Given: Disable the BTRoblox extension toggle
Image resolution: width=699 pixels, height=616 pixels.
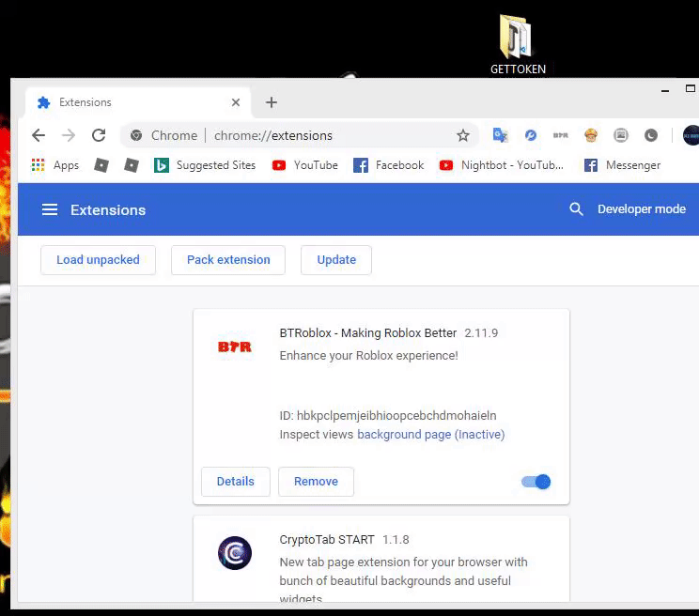Looking at the screenshot, I should pyautogui.click(x=536, y=482).
